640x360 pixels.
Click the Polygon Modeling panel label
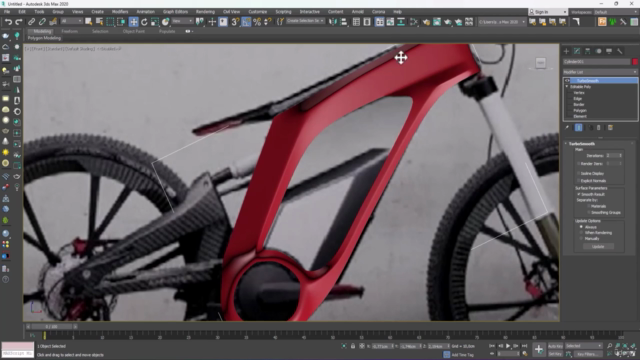point(44,38)
